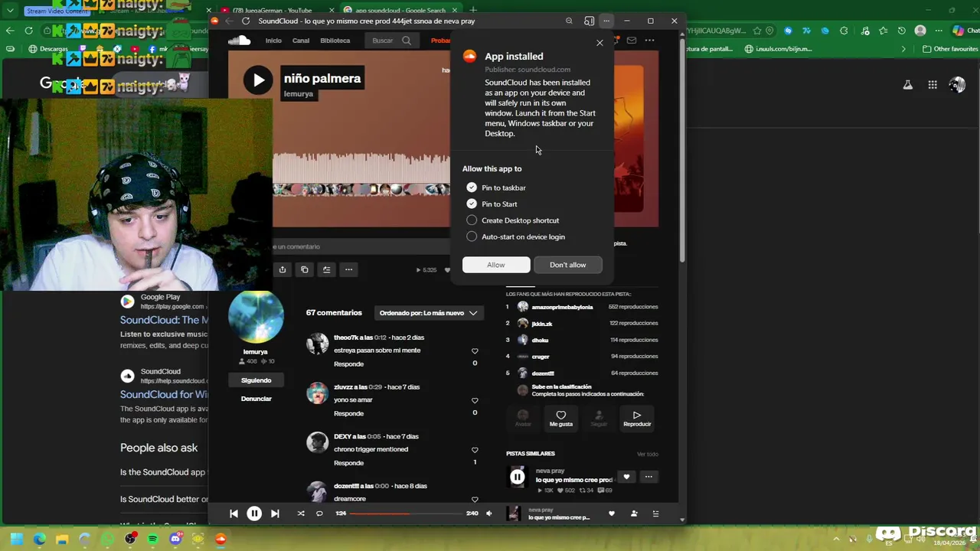980x551 pixels.
Task: Add track to next up icon
Action: tap(326, 269)
